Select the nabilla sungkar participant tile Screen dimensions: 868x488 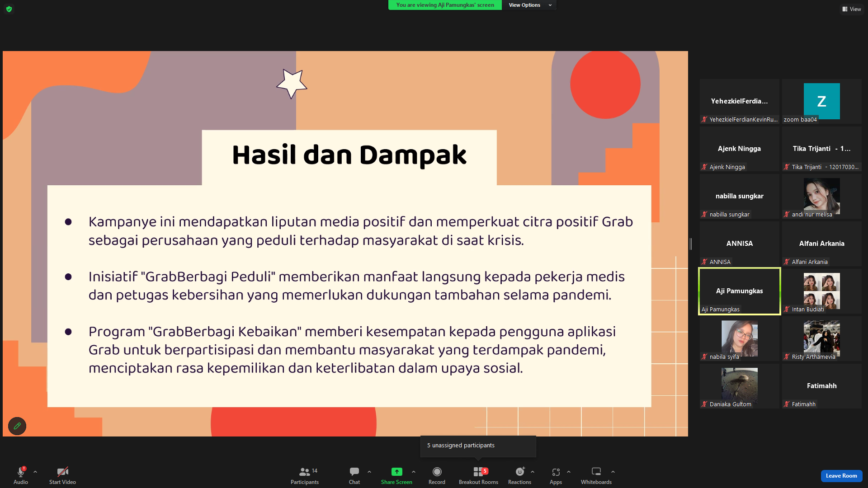740,196
